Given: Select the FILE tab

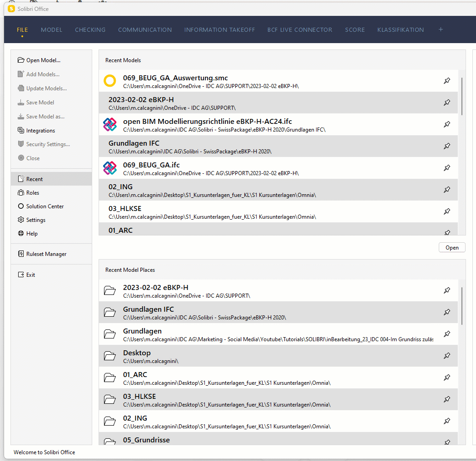Looking at the screenshot, I should pyautogui.click(x=22, y=30).
